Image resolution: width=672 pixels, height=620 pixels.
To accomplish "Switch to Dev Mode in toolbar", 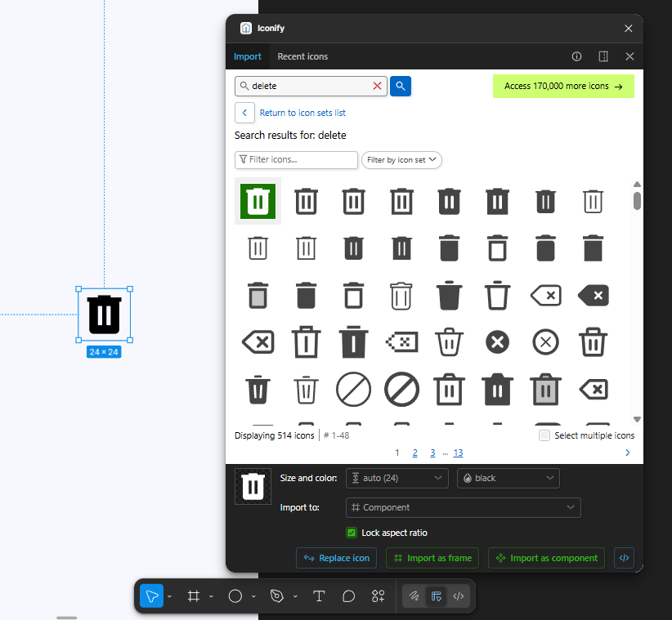I will pyautogui.click(x=459, y=596).
